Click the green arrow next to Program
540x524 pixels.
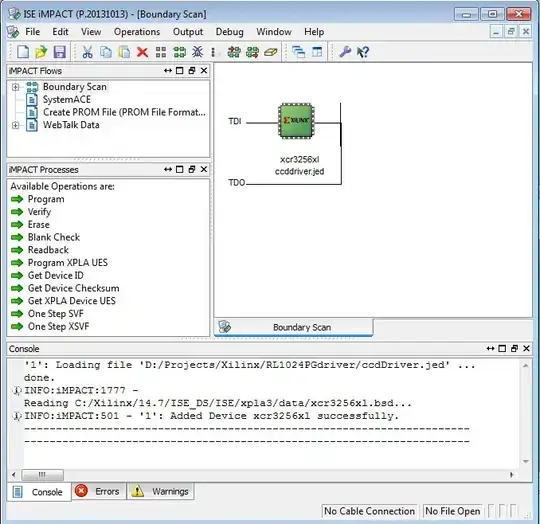17,199
